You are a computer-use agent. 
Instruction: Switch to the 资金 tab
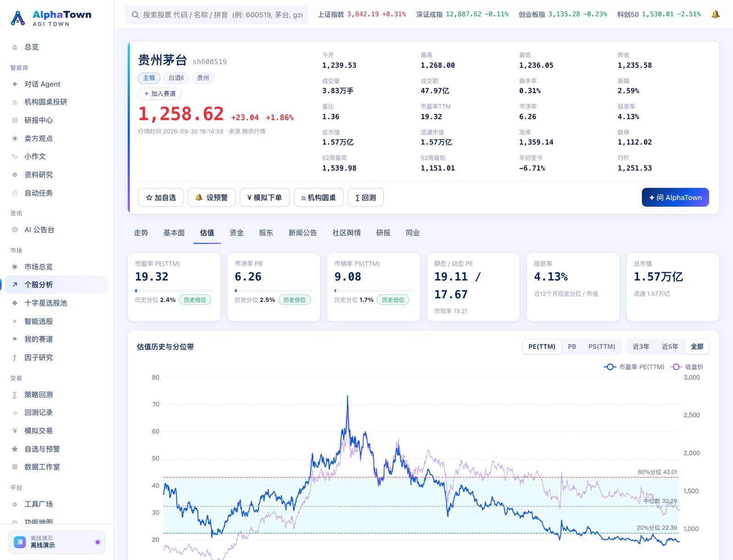[x=236, y=233]
